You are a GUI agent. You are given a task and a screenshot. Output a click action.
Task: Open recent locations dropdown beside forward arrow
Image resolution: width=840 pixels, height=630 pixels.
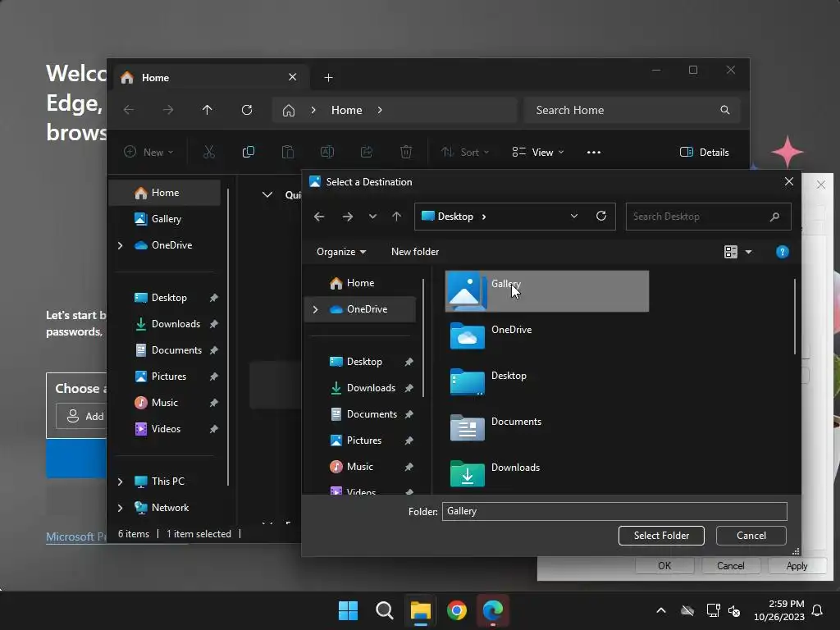pos(372,217)
